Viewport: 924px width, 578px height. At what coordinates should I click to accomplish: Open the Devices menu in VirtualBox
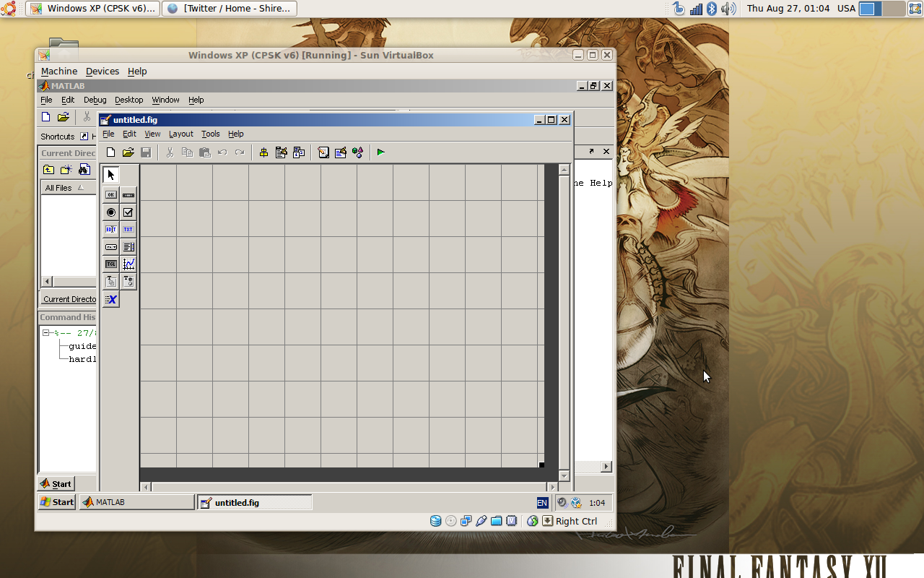click(103, 71)
